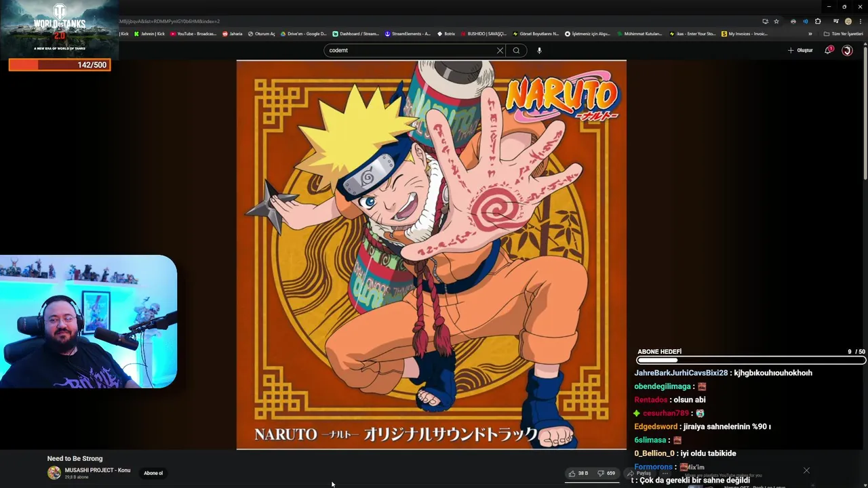The height and width of the screenshot is (488, 868).
Task: Click chat username obendegilimaga
Action: 663,386
